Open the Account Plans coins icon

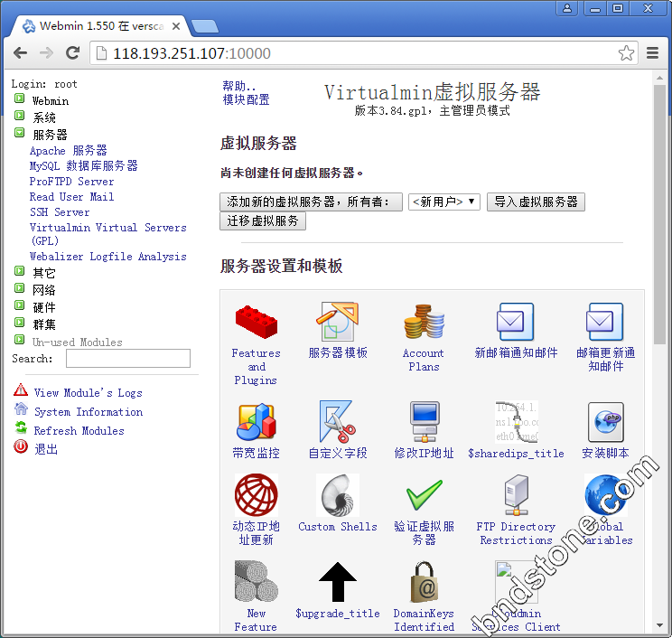tap(424, 322)
